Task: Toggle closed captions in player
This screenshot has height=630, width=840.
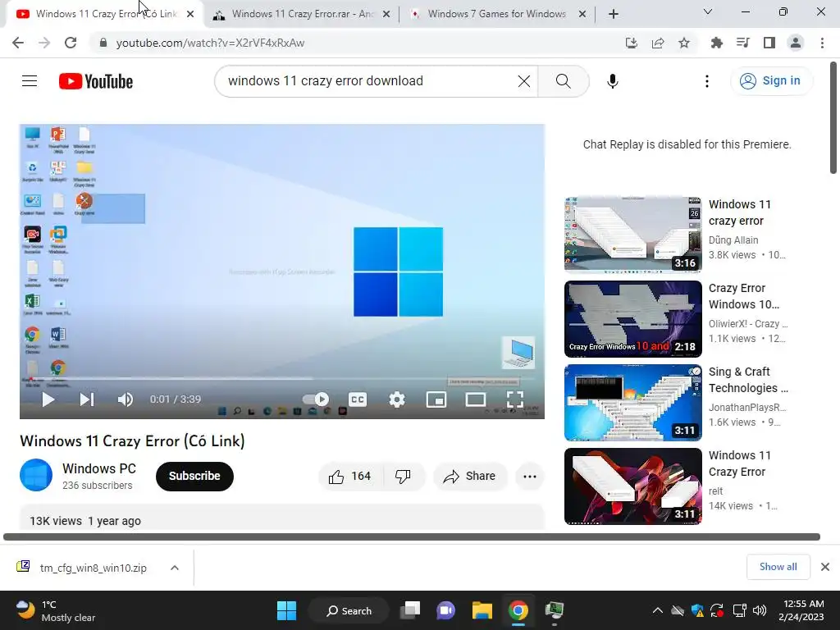Action: [358, 399]
